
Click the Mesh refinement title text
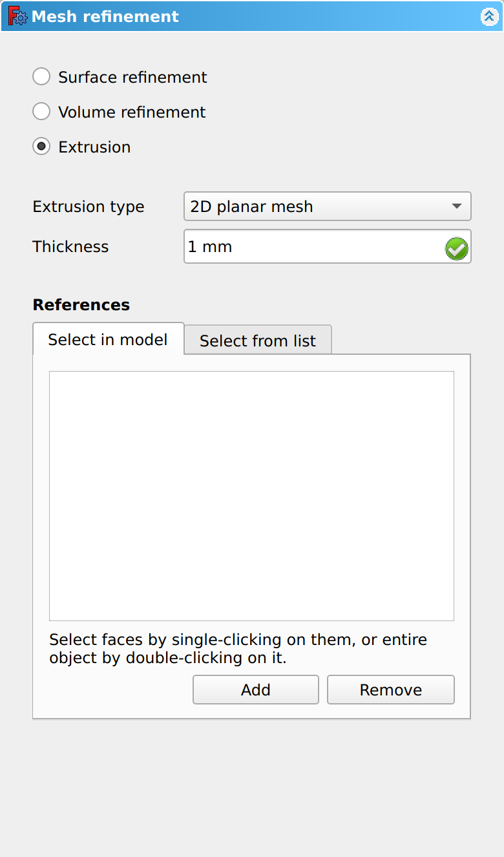click(105, 17)
